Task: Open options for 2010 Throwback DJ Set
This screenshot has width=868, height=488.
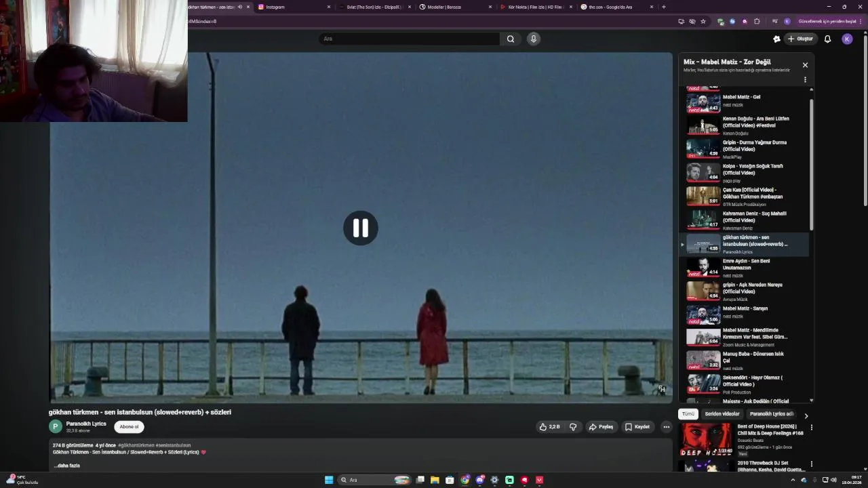Action: 811,464
